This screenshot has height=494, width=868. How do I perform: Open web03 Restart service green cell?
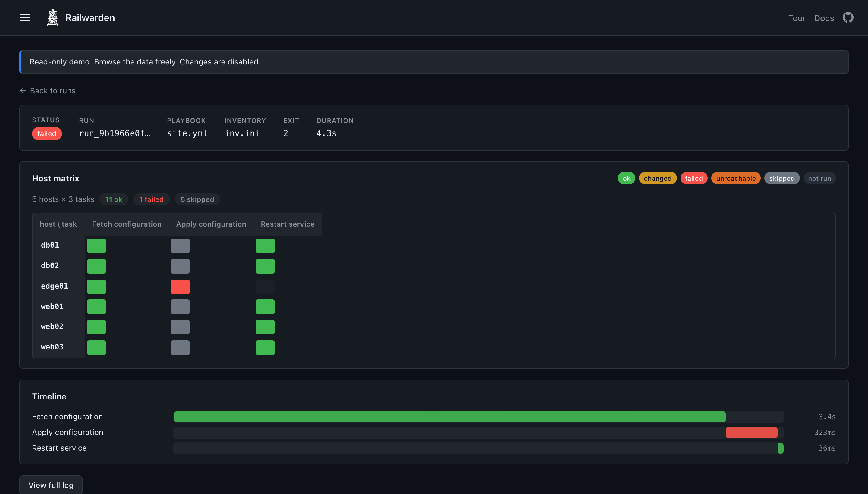[265, 347]
